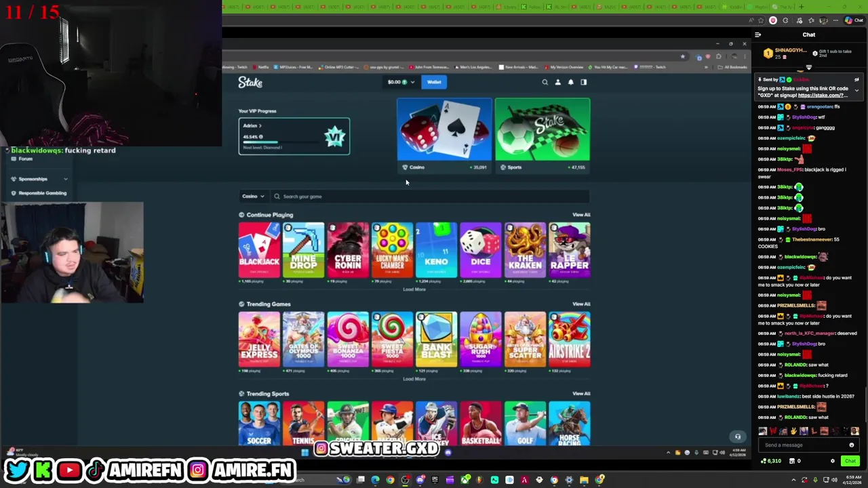Viewport: 868px width, 488px height.
Task: Open the Keno game tile
Action: (x=436, y=250)
